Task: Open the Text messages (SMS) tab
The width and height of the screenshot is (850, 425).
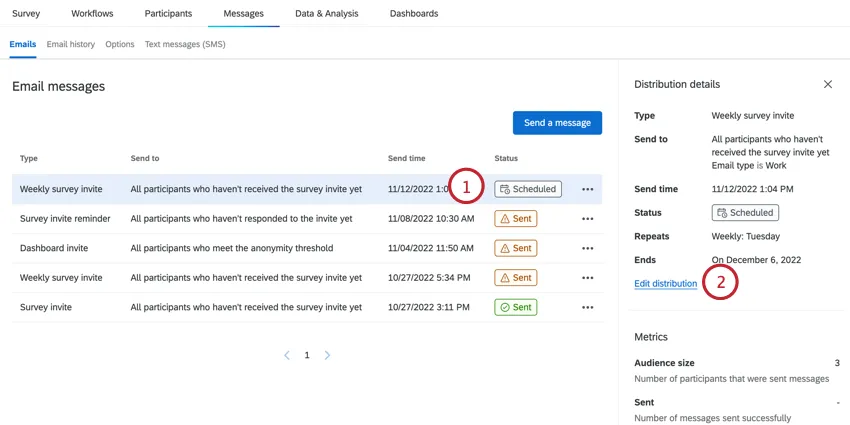Action: pyautogui.click(x=185, y=44)
